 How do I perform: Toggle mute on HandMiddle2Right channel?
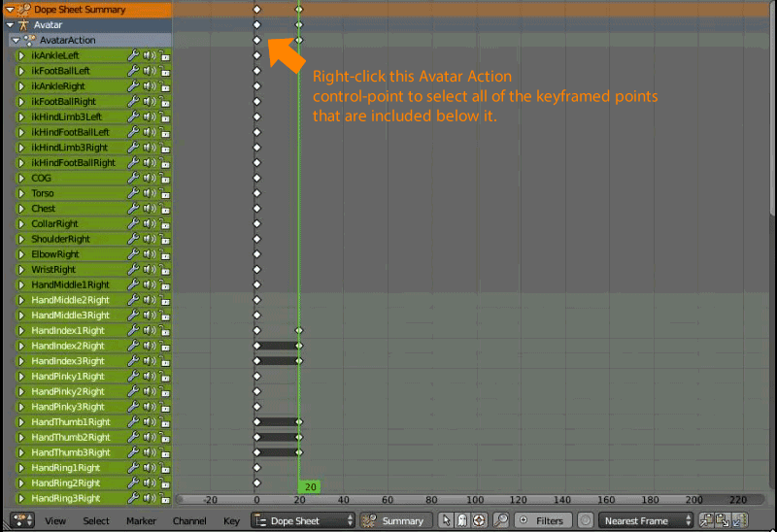tap(150, 300)
